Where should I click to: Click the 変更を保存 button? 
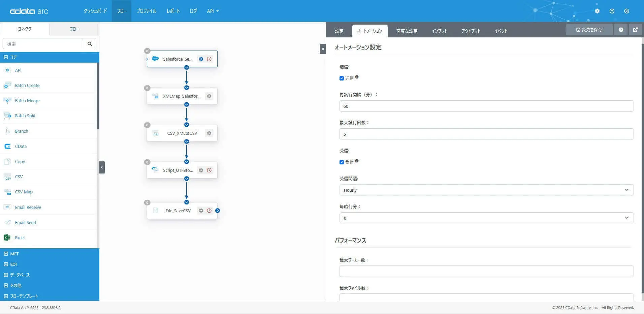click(x=589, y=30)
